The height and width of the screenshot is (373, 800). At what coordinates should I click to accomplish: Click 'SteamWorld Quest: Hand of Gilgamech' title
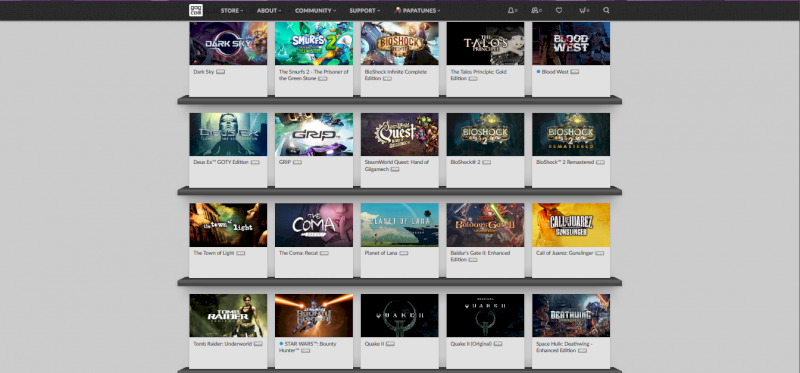[396, 165]
